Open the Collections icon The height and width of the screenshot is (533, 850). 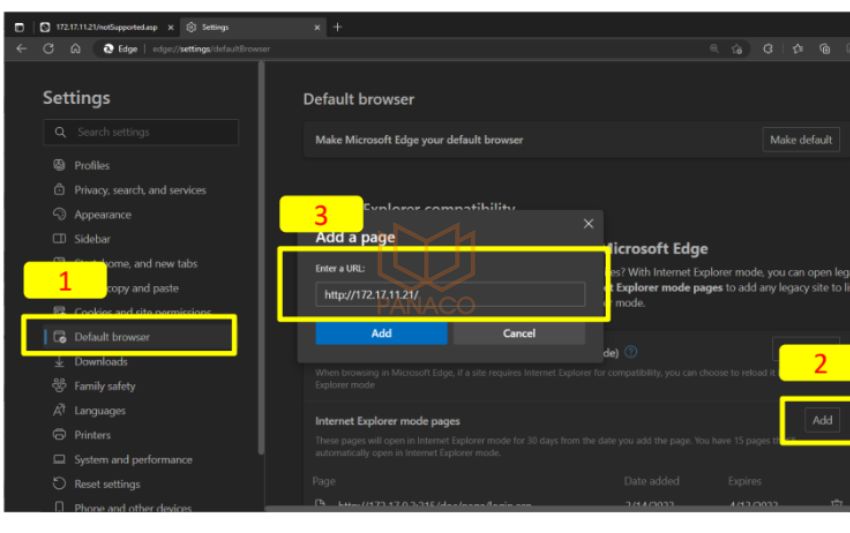tap(825, 49)
